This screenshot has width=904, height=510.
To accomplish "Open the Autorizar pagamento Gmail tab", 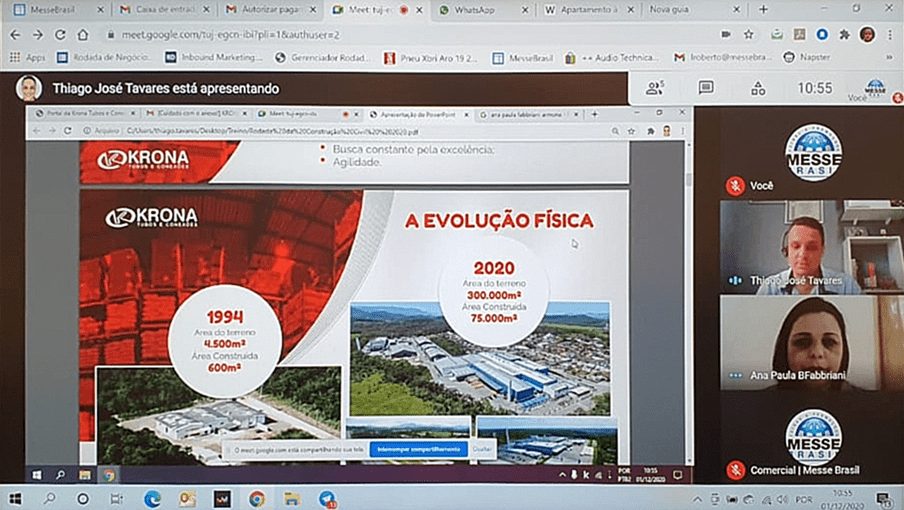I will click(x=271, y=10).
